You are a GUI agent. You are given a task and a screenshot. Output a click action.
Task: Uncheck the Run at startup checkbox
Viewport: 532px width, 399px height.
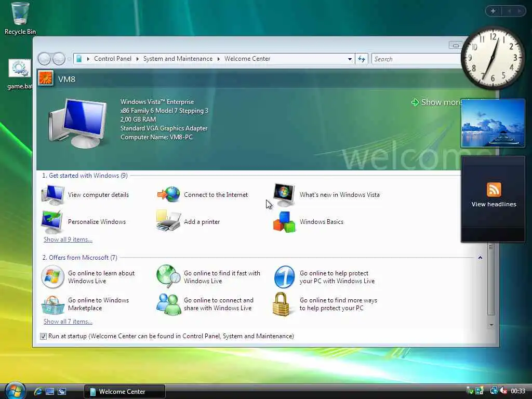(43, 336)
